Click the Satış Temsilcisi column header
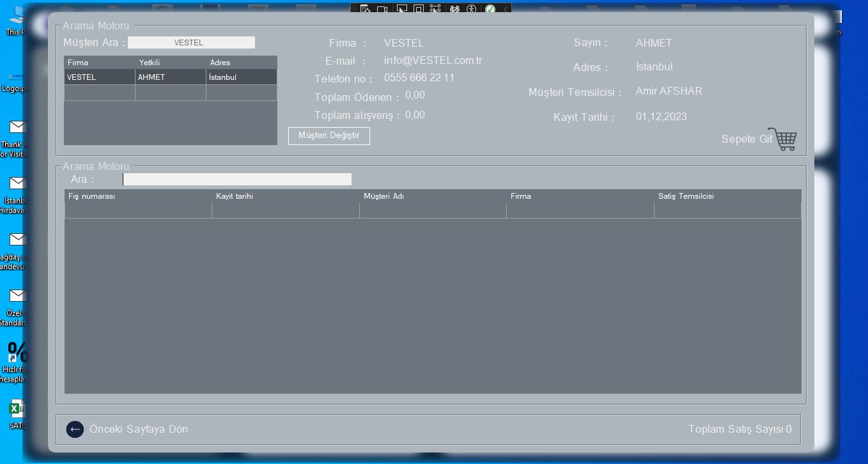The image size is (868, 464). [x=727, y=196]
